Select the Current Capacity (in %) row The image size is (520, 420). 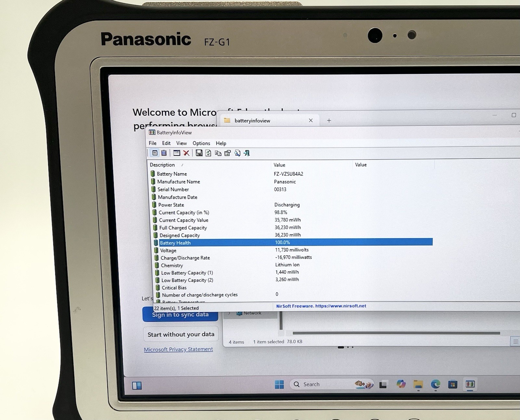(292, 212)
